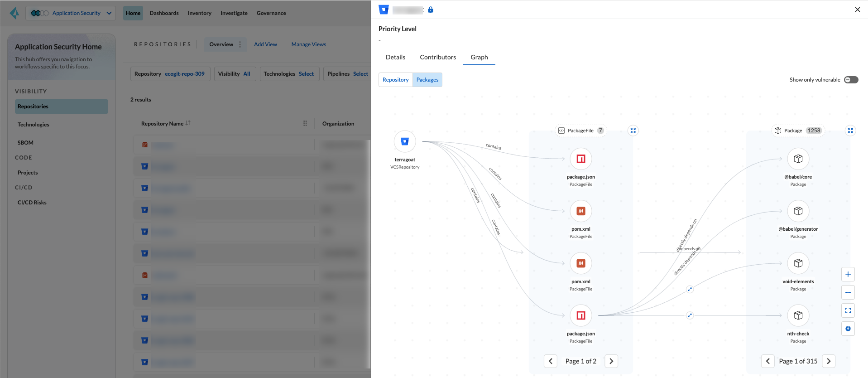Click the Manage Views link
The width and height of the screenshot is (868, 378).
tap(309, 44)
